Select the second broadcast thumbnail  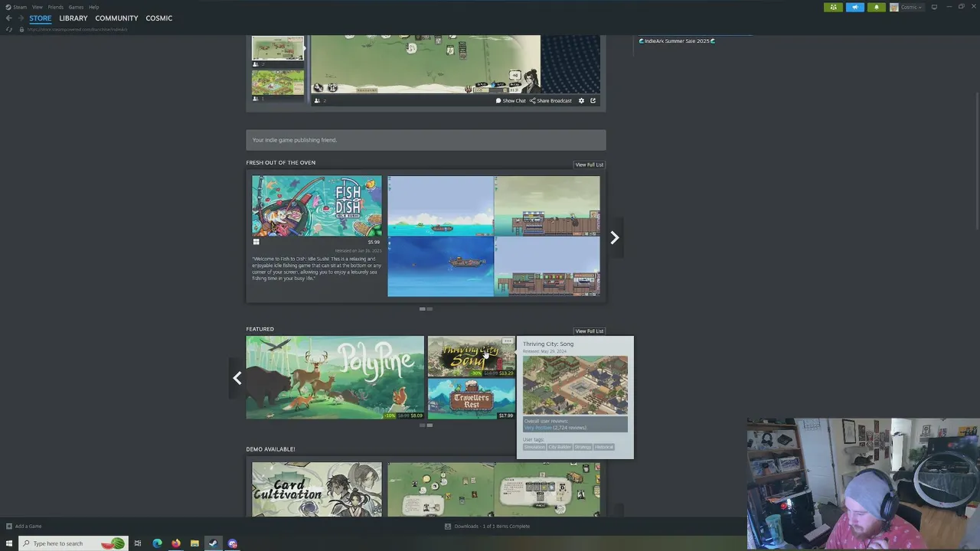pos(278,83)
